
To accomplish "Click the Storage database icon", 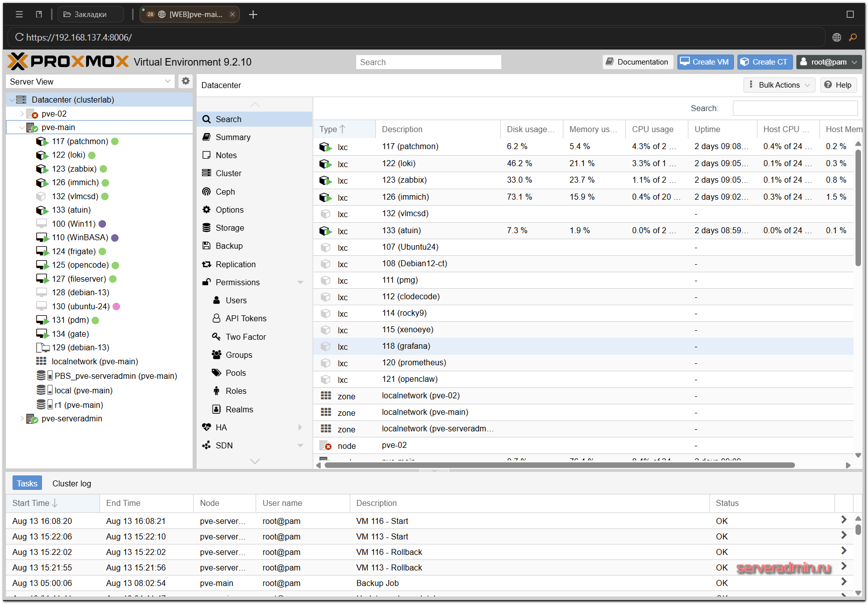I will (207, 228).
